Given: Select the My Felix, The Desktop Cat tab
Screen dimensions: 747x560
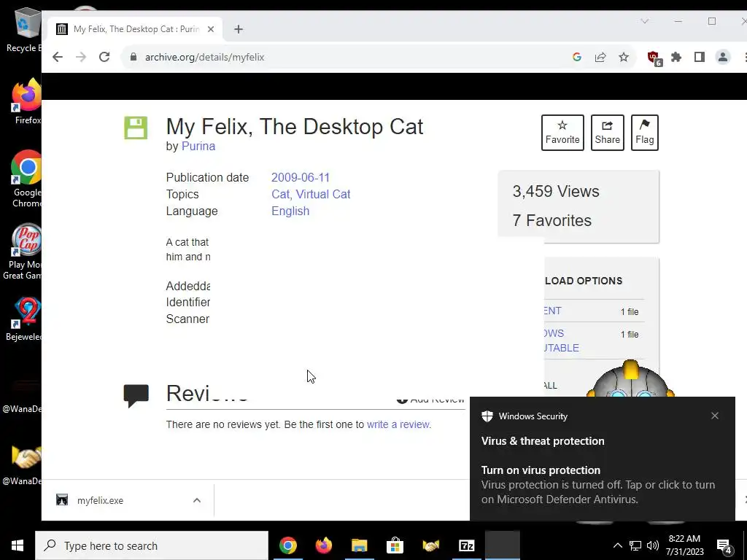Looking at the screenshot, I should (136, 29).
